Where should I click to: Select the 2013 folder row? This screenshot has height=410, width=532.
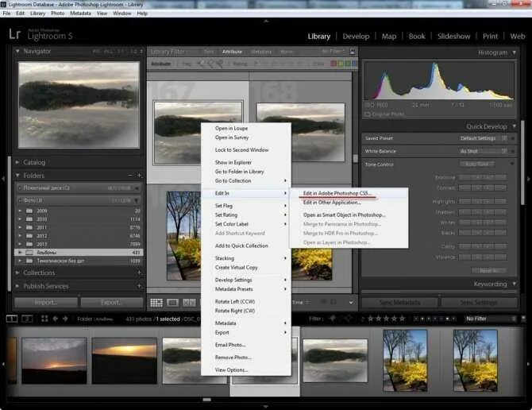[x=79, y=244]
